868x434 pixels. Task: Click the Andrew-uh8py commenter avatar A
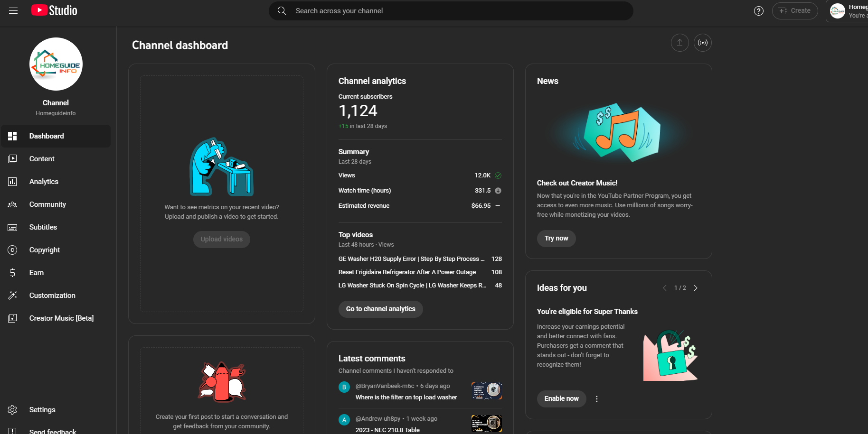344,420
